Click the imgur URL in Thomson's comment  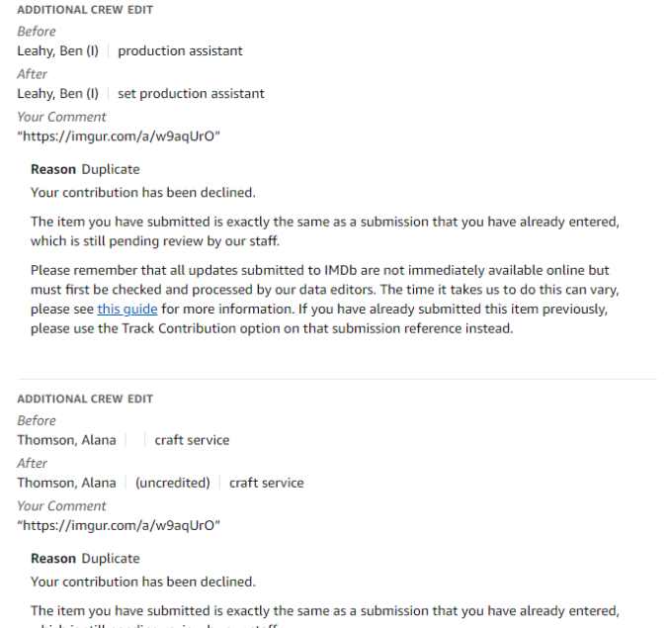tap(119, 525)
